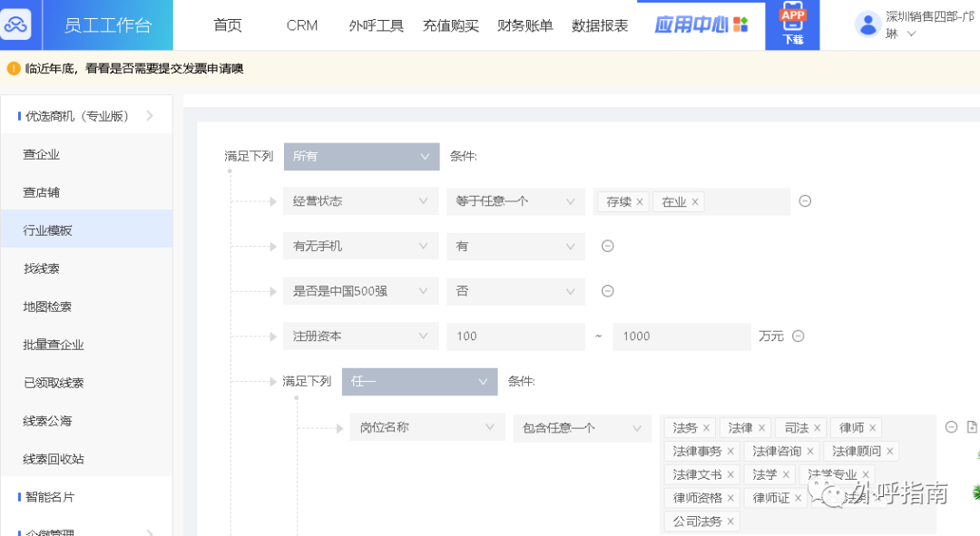This screenshot has height=536, width=980.
Task: Open the CRM menu
Action: pos(302,25)
